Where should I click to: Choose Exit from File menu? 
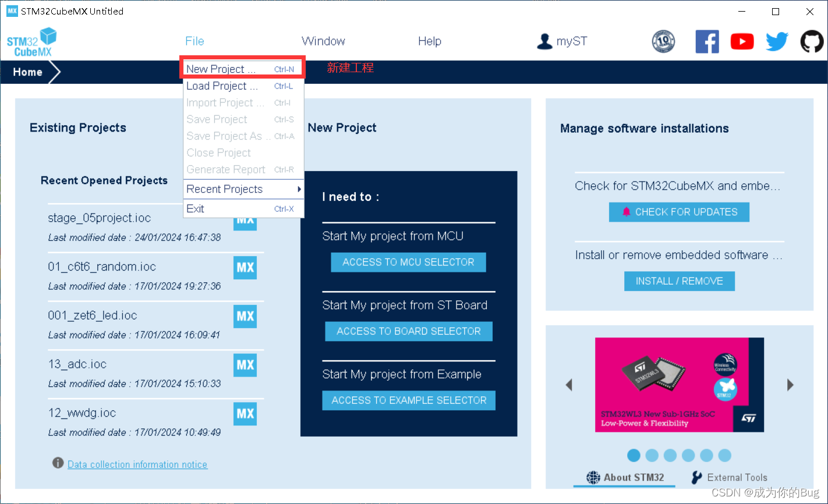(x=243, y=208)
